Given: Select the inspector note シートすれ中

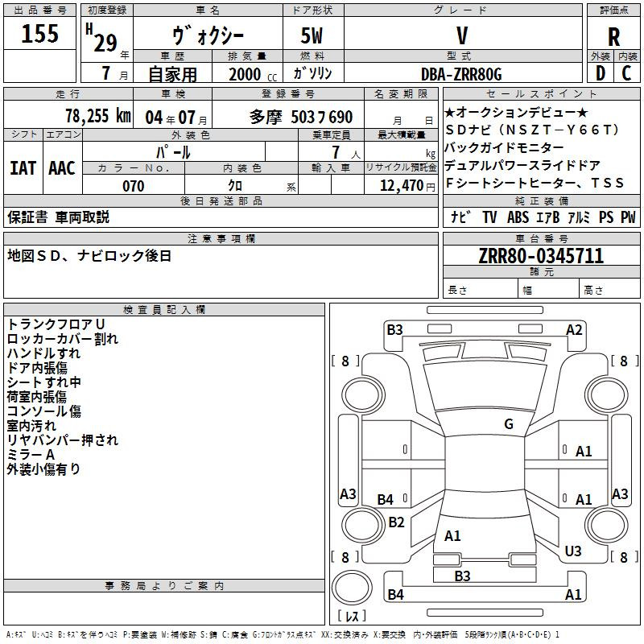Looking at the screenshot, I should pos(44,382).
